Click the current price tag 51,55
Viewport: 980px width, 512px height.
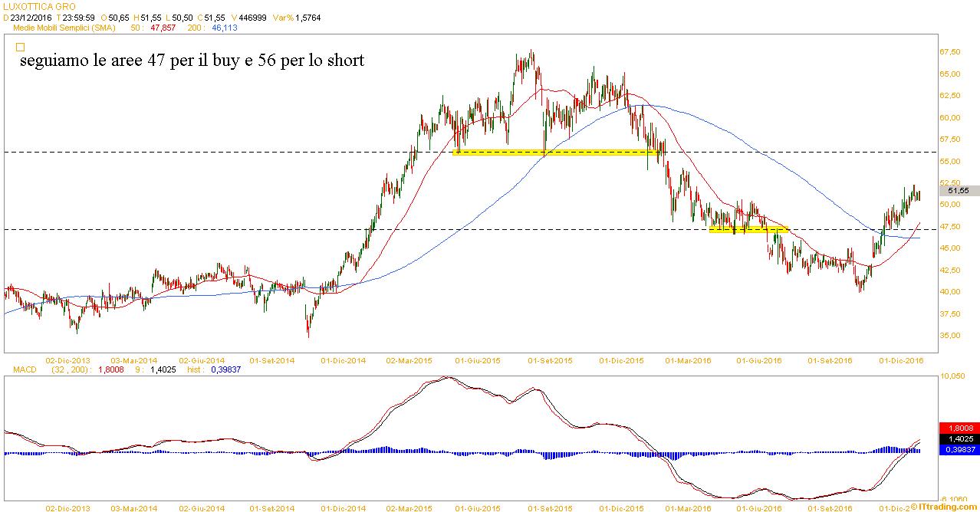(959, 190)
